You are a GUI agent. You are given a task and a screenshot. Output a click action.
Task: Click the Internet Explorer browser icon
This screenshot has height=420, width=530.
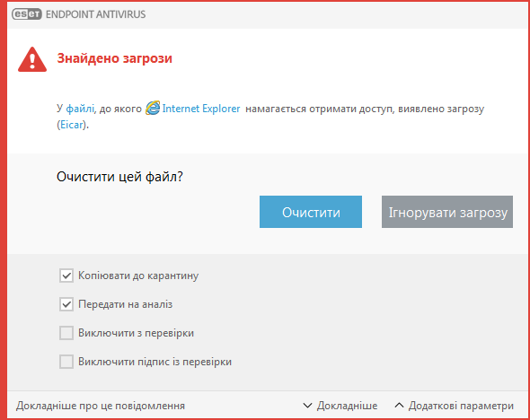tap(153, 108)
